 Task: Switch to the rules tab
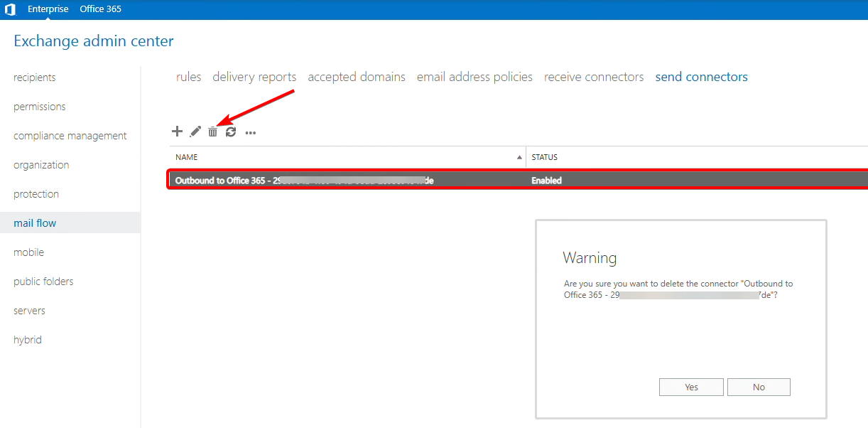coord(188,77)
